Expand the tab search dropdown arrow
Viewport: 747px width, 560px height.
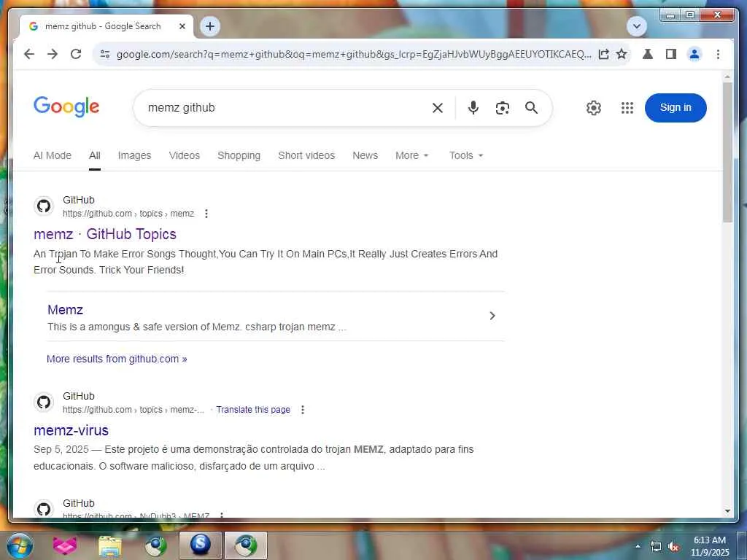click(636, 26)
